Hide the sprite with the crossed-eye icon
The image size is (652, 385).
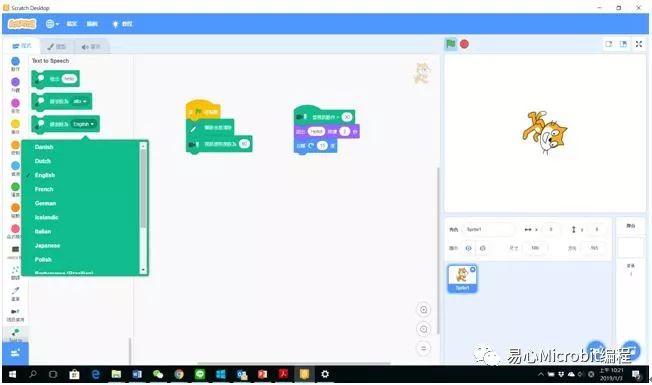pos(482,248)
